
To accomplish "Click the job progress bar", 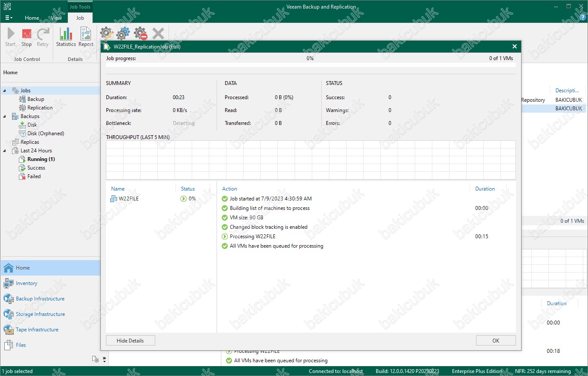I will (x=311, y=65).
